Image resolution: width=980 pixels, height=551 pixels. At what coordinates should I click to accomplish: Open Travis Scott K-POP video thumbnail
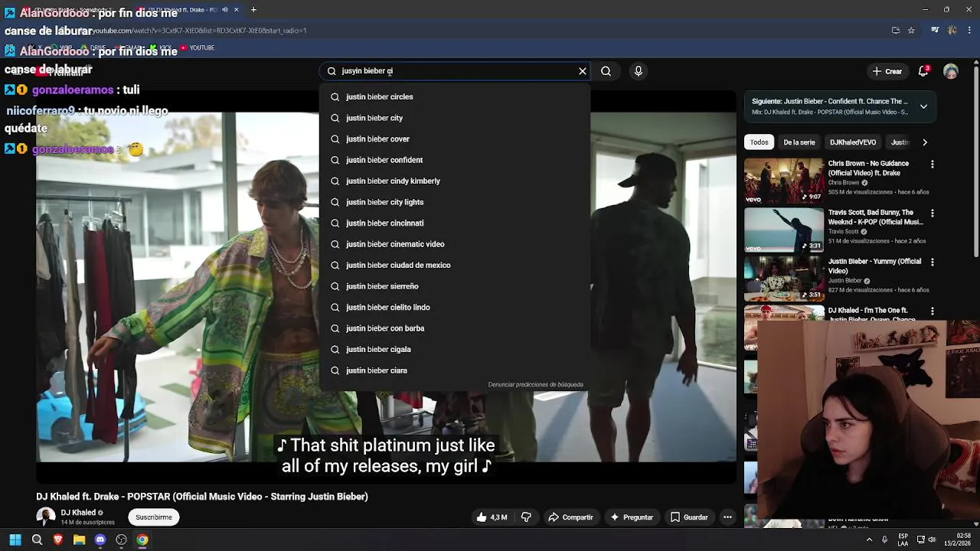[x=784, y=230]
